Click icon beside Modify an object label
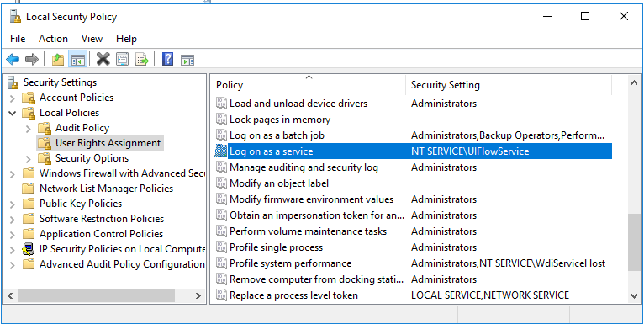 (x=221, y=183)
